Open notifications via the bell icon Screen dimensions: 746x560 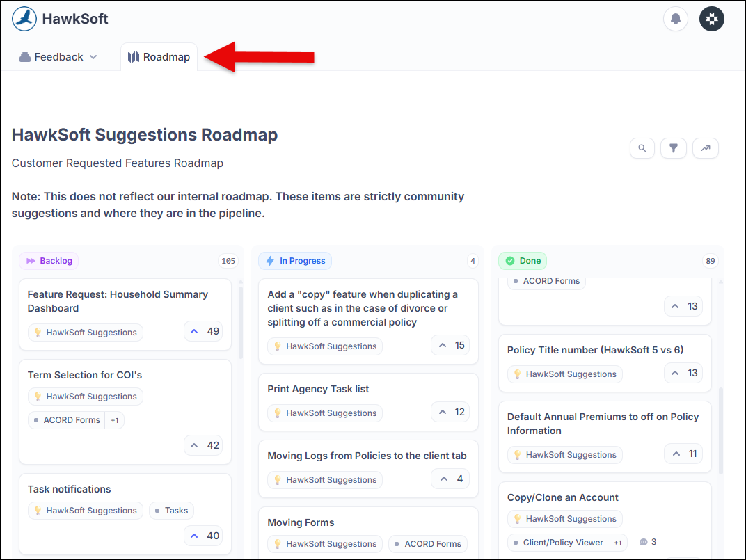point(675,19)
